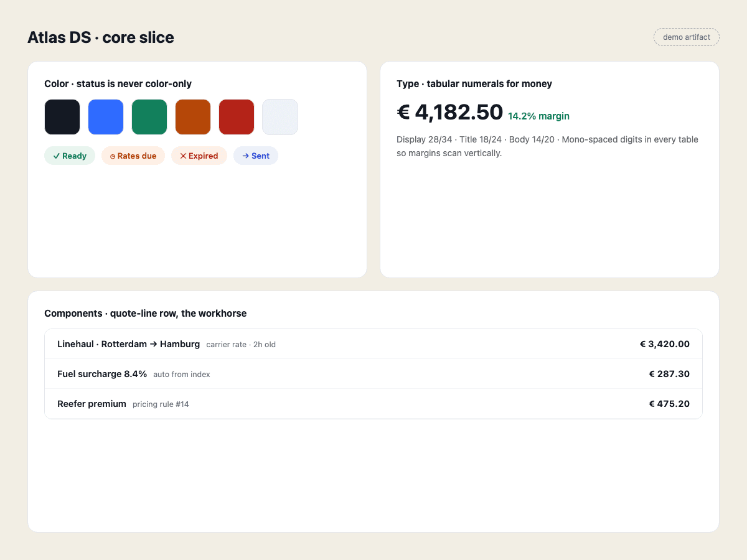Viewport: 747px width, 560px height.
Task: Click the Type · tabular numerals for money heading
Action: coord(474,84)
